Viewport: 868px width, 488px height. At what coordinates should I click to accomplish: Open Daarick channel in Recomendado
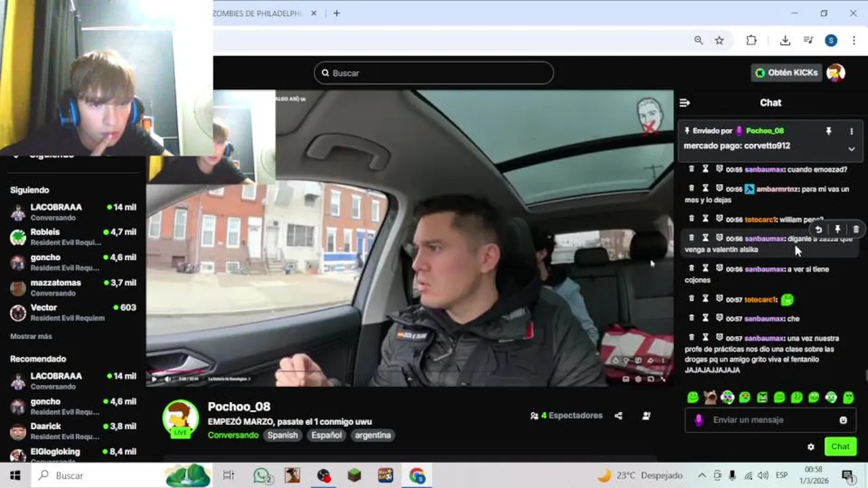click(x=73, y=431)
